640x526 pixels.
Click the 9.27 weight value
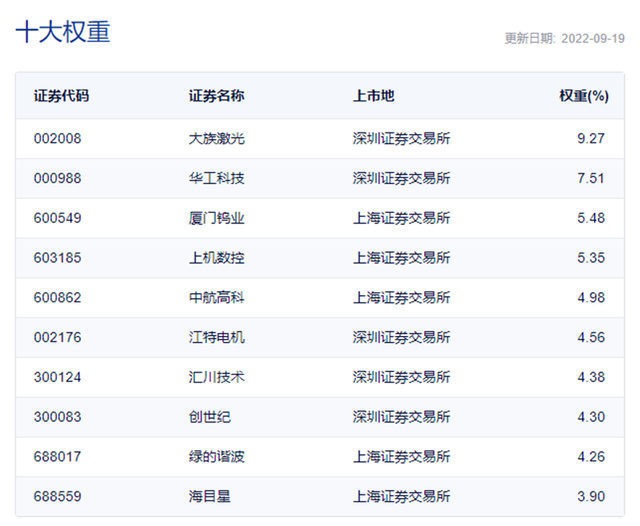(591, 138)
